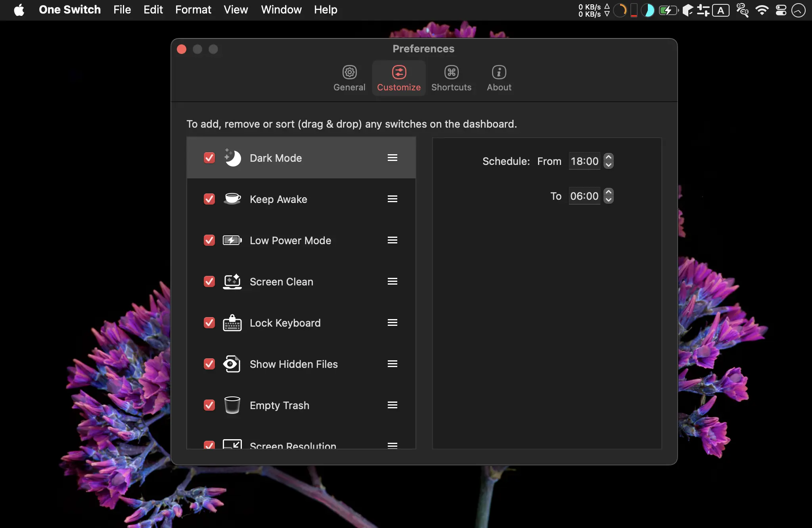Disable the Show Hidden Files checkbox

pyautogui.click(x=209, y=364)
